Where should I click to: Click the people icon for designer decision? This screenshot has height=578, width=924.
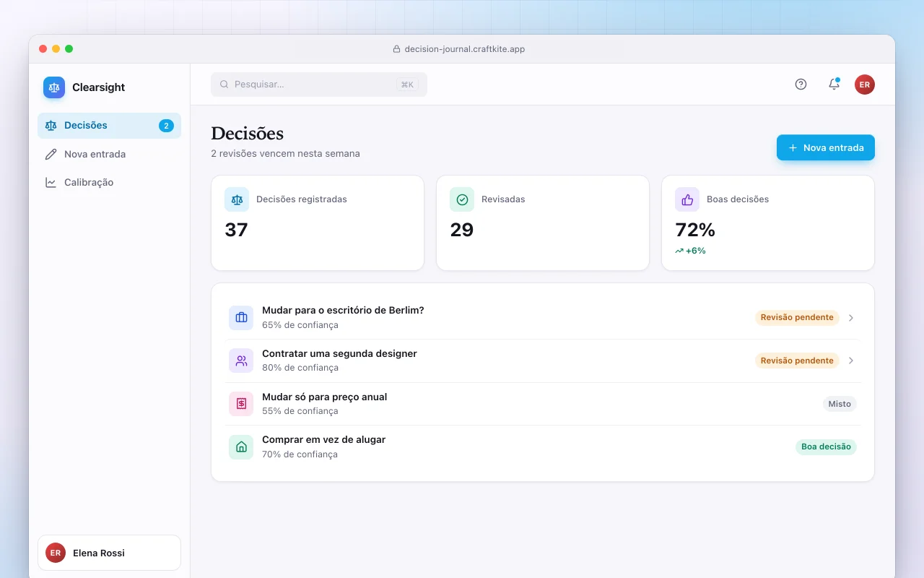click(x=241, y=361)
